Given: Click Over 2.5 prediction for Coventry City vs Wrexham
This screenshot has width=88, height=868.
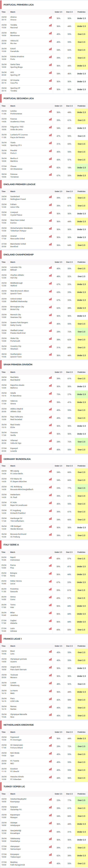Looking at the screenshot, I should click(81, 347).
